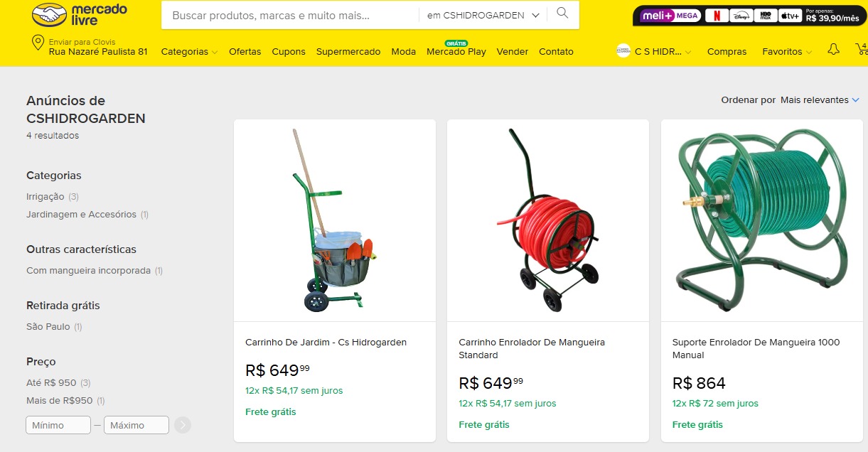Filter by Irrigação category
Screen dimensions: 868x452
pos(45,196)
